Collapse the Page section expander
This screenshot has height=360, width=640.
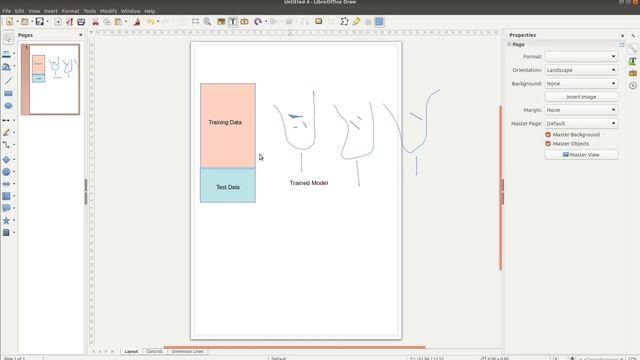(509, 44)
